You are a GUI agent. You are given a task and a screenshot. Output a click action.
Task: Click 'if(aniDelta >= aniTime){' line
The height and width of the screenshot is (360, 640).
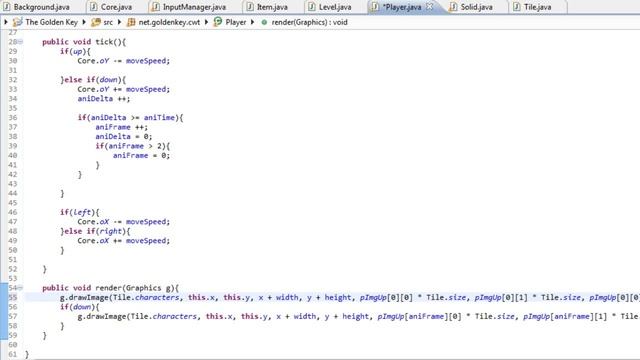[130, 118]
